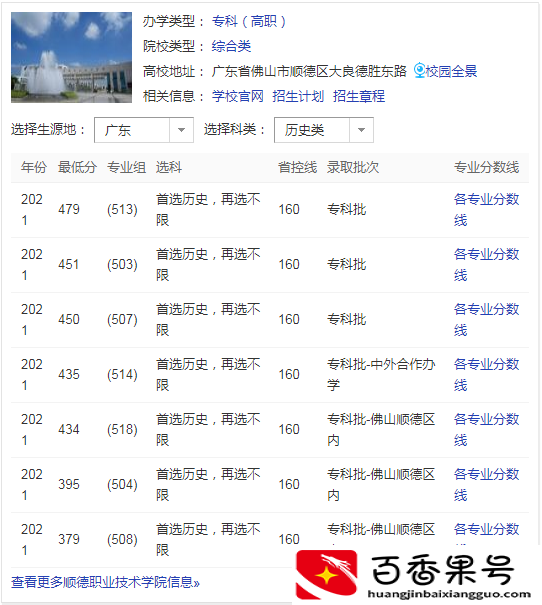Viewport: 542px width, 605px height.
Task: Select the minimum score 451 cell
Action: click(x=69, y=265)
